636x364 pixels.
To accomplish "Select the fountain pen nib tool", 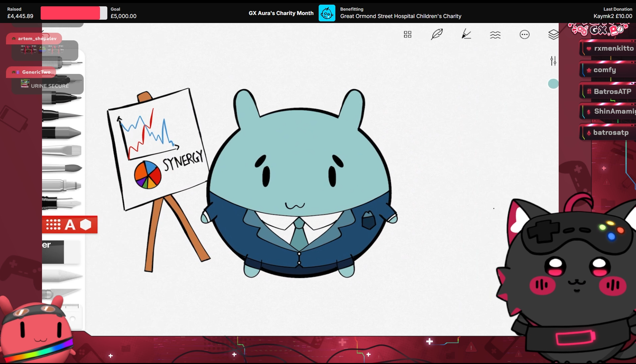I will (x=62, y=203).
